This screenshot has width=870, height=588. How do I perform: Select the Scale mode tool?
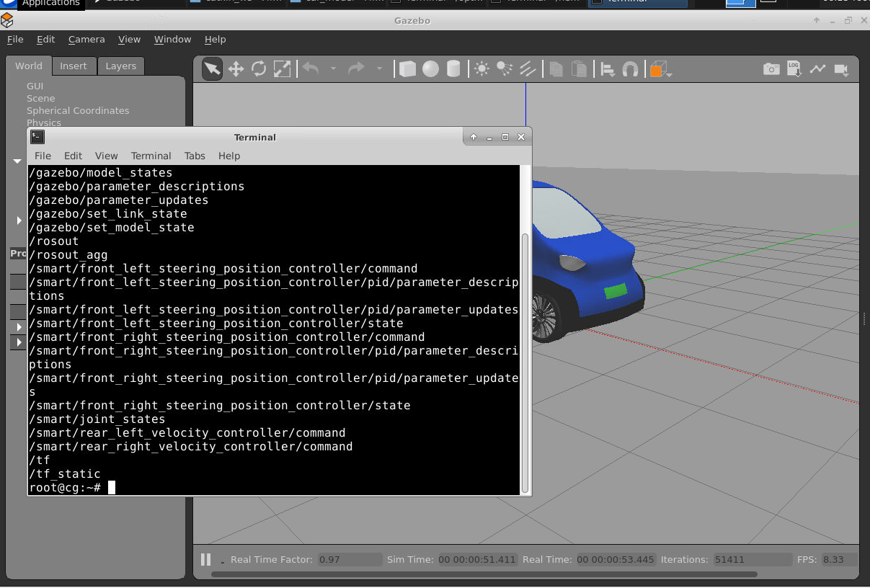tap(282, 69)
